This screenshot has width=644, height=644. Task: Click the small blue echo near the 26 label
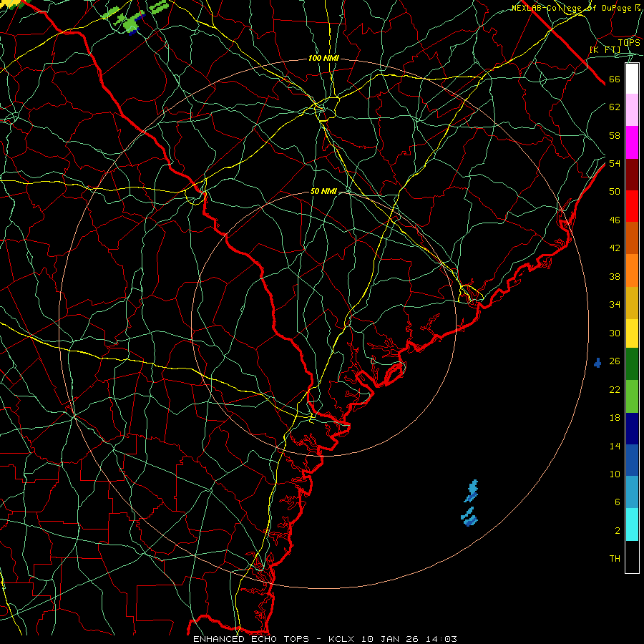(597, 363)
